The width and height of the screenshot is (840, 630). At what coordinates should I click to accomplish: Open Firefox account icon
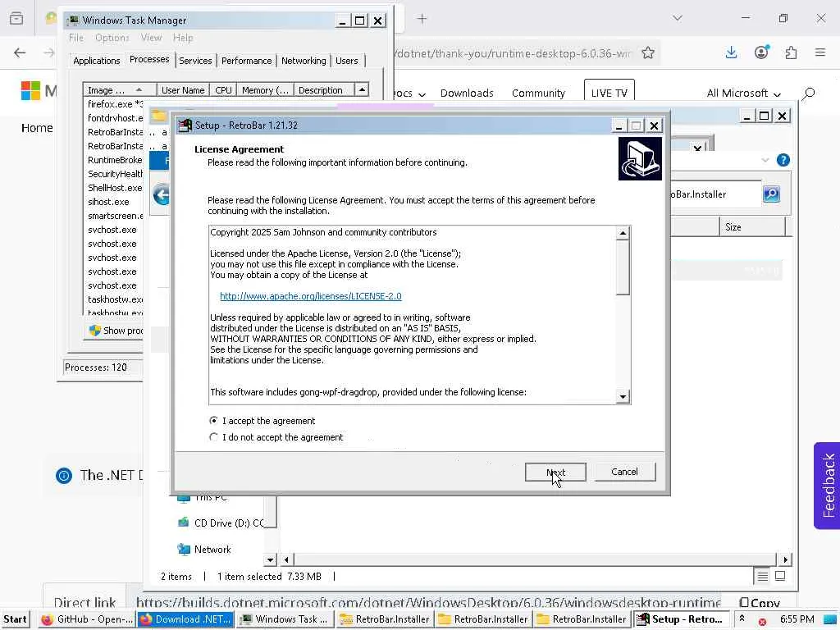tap(761, 52)
